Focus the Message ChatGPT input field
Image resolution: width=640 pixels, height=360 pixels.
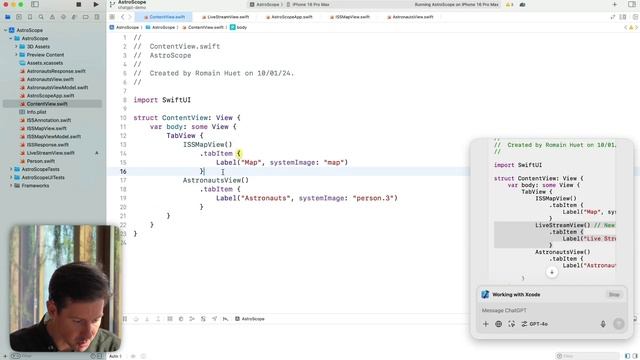pos(551,310)
